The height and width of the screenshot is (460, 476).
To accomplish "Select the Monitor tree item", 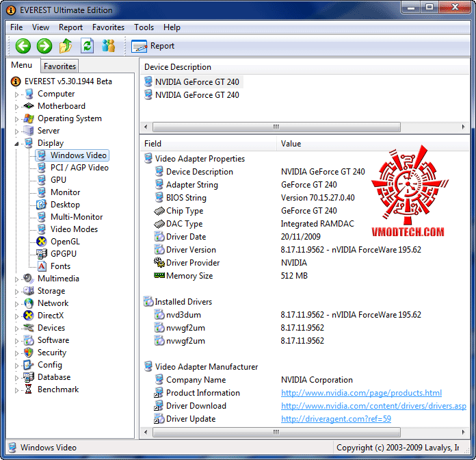I will [x=65, y=192].
